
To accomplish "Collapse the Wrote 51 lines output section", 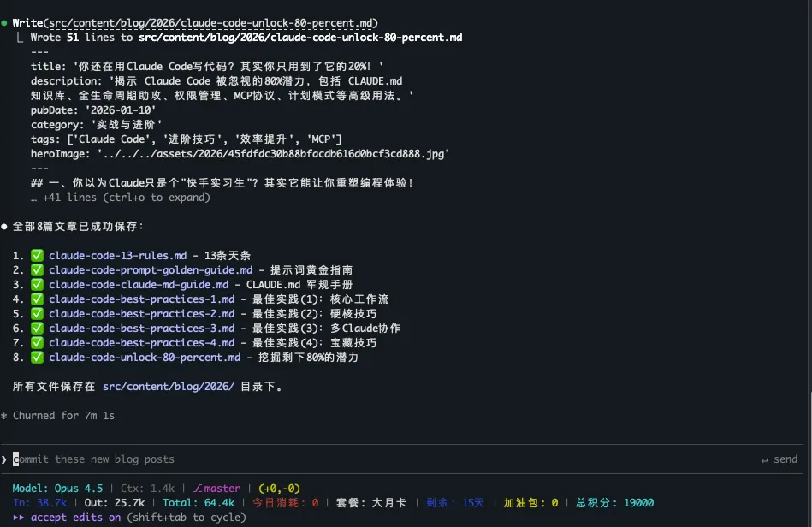I will point(22,37).
